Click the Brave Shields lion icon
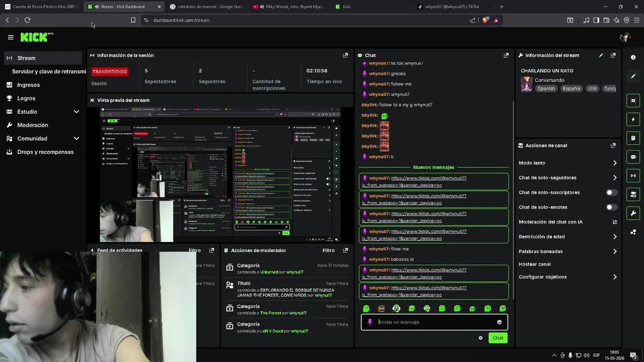The image size is (644, 362). pos(485,20)
